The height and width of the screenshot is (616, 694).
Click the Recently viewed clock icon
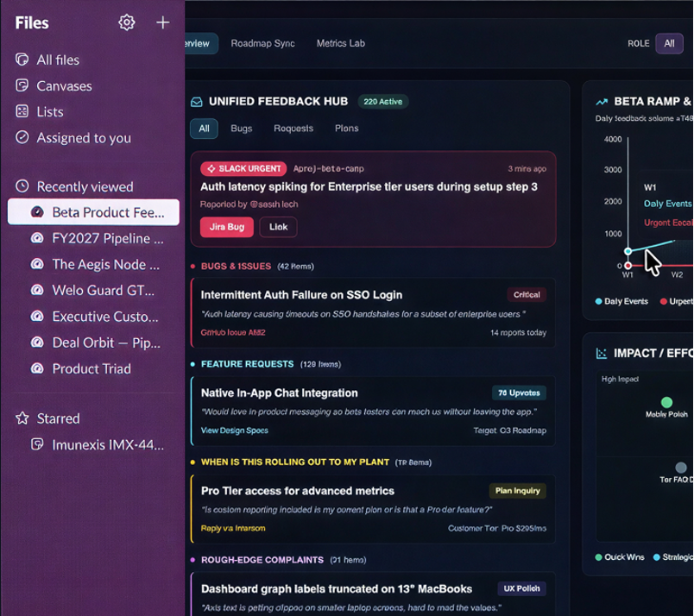[x=22, y=186]
